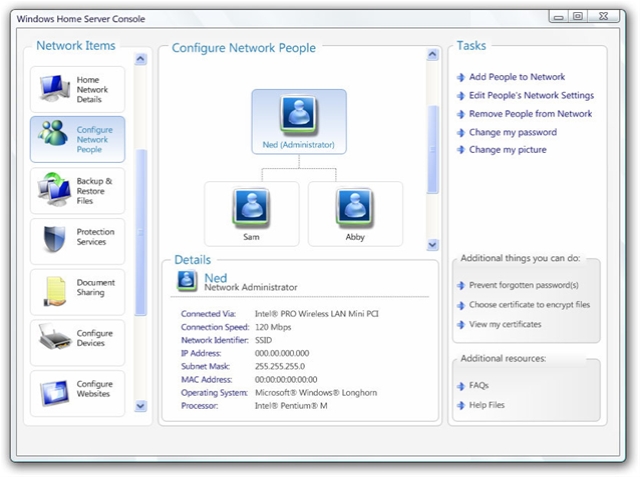Click Ned's small avatar in Details
Screen dimensions: 640x477
(x=187, y=281)
